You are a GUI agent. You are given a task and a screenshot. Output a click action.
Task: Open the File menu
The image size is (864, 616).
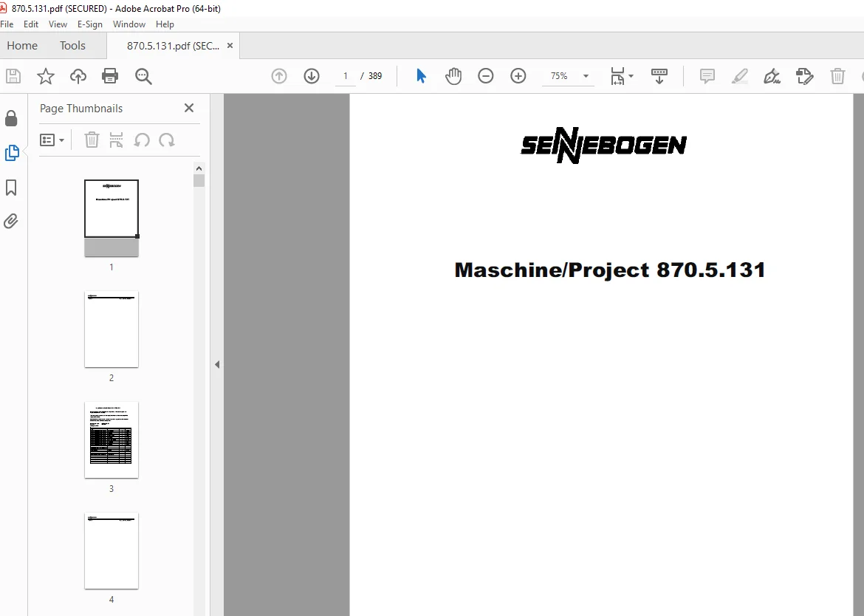click(x=7, y=24)
